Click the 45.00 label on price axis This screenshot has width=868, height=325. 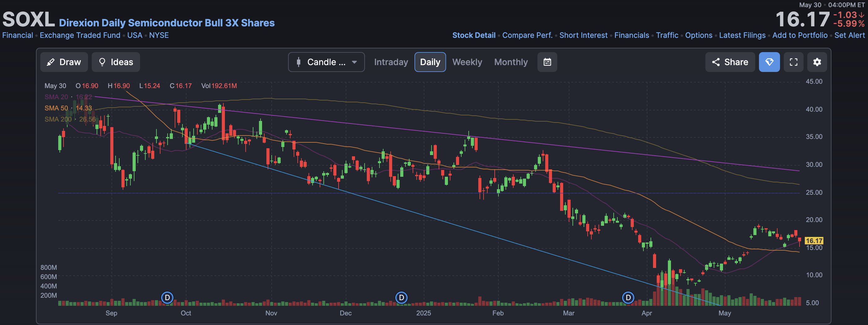(x=814, y=81)
